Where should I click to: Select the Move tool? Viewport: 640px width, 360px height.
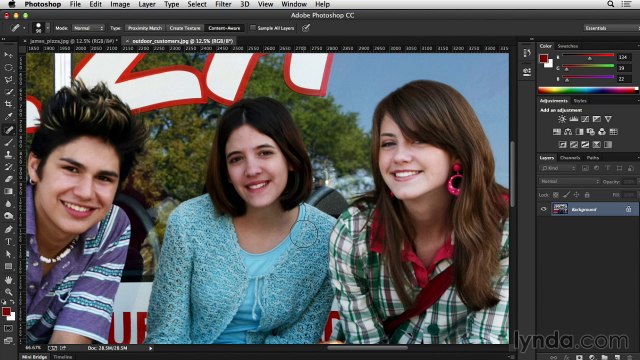click(x=8, y=55)
